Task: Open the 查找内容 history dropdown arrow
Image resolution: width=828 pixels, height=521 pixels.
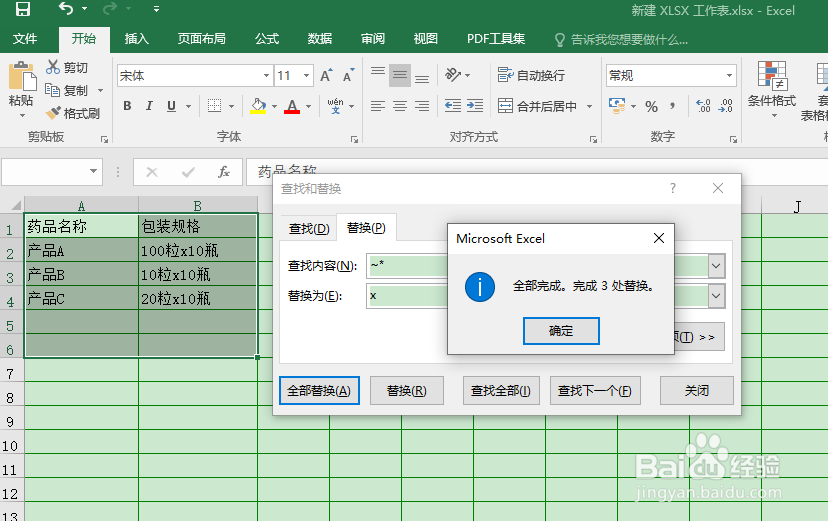Action: coord(716,266)
